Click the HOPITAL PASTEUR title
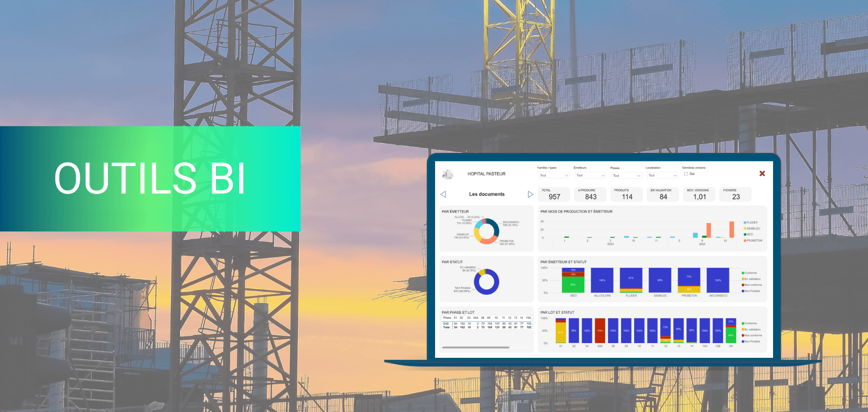 (487, 174)
